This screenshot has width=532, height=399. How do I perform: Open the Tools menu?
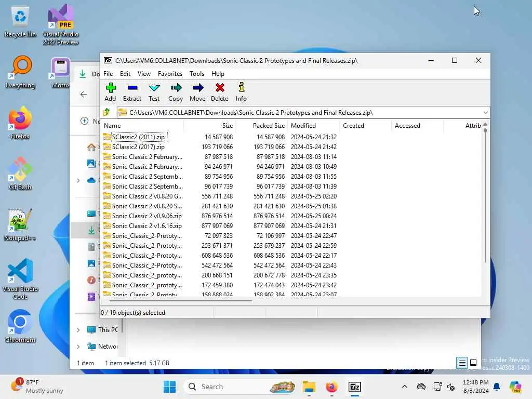coord(197,74)
